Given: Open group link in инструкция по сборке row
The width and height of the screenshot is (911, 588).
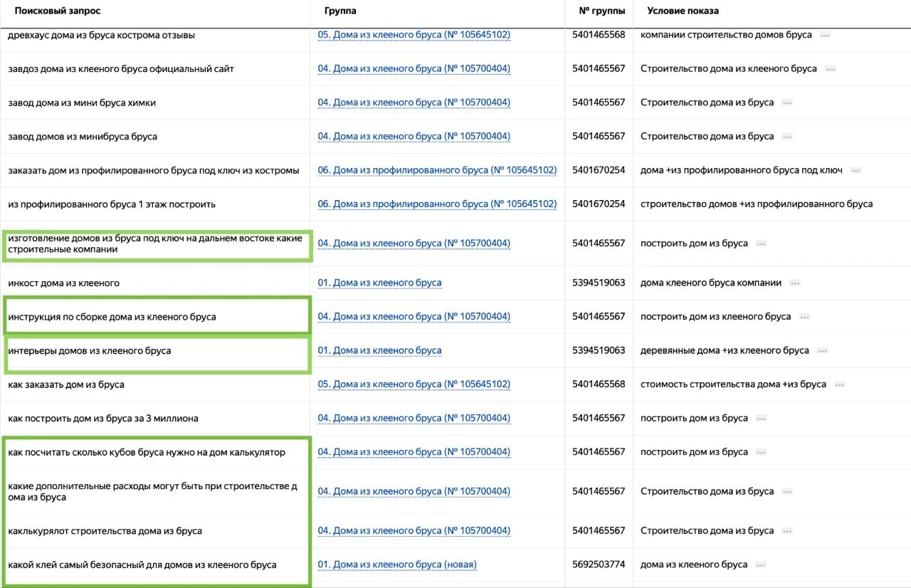Looking at the screenshot, I should 414,317.
